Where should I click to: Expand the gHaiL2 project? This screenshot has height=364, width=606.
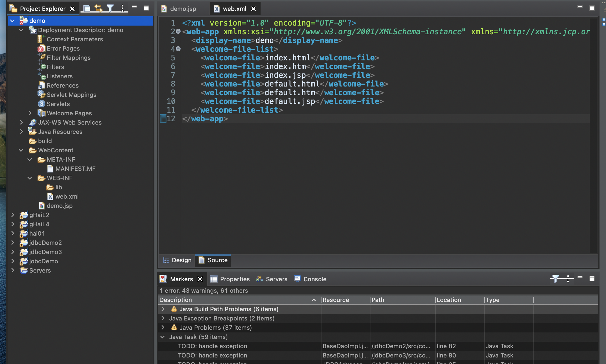coord(13,215)
